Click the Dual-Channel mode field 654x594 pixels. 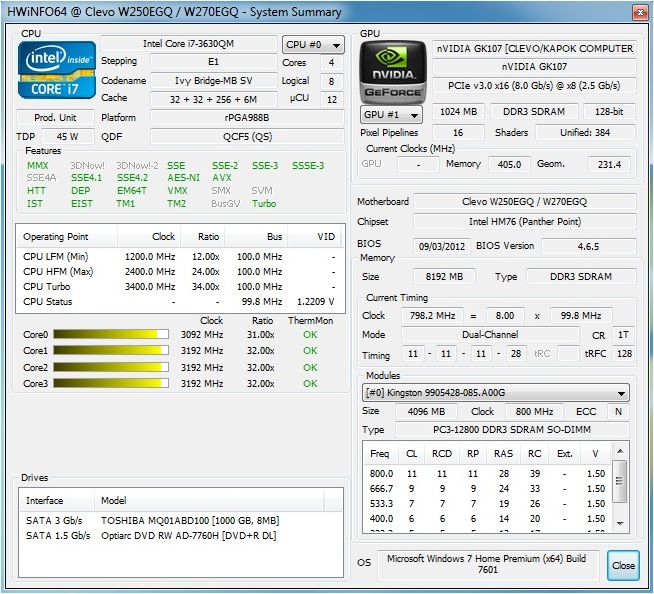click(490, 335)
